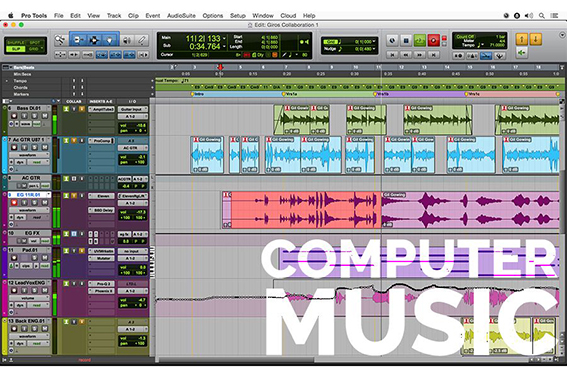567x378 pixels.
Task: Select the Selector tool
Action: coord(94,40)
